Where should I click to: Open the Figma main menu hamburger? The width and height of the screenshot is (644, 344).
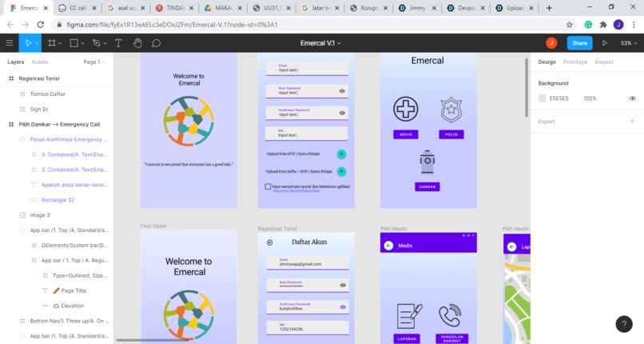[9, 42]
